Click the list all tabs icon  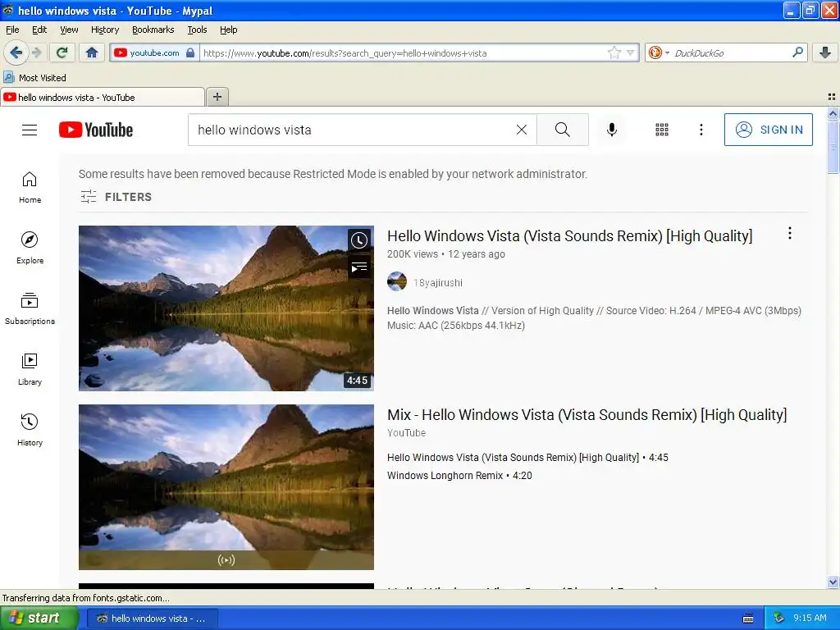832,97
